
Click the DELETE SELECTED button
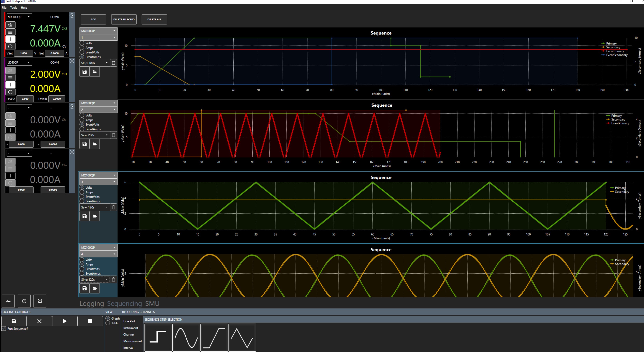(x=124, y=19)
